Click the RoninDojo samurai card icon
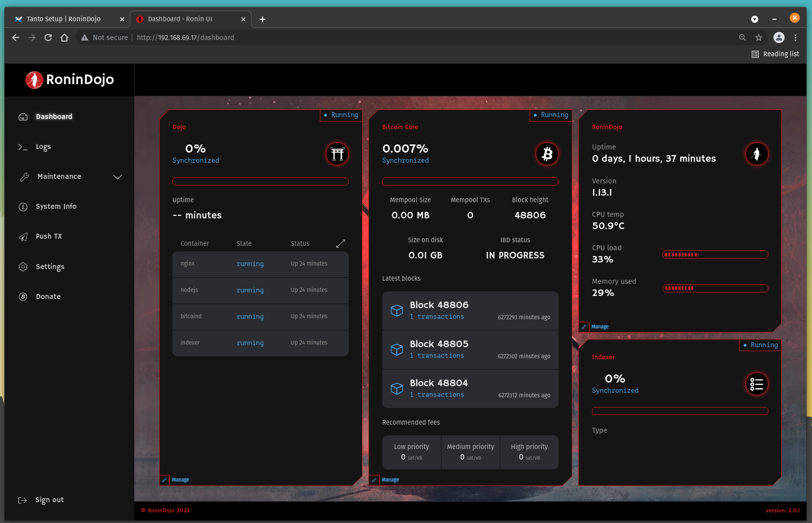 757,154
